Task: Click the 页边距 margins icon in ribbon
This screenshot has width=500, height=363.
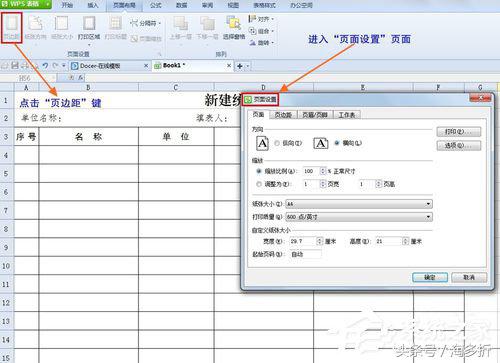Action: pyautogui.click(x=12, y=28)
